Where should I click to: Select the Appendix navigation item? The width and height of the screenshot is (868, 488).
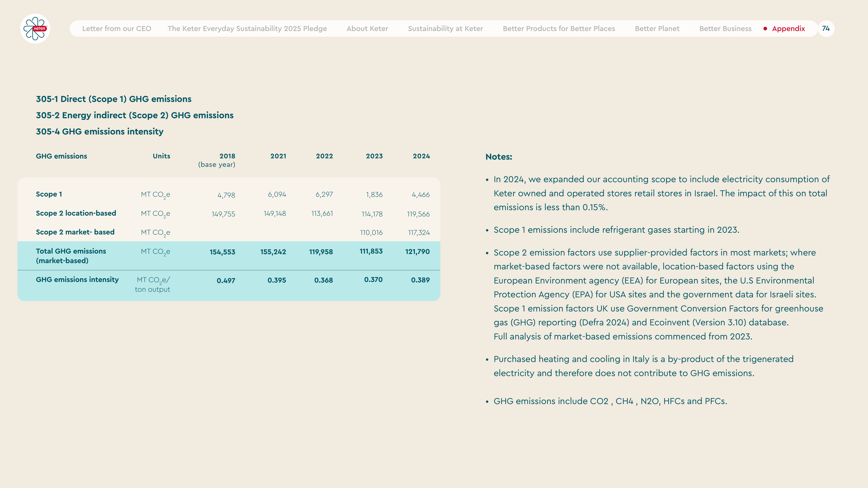click(788, 29)
